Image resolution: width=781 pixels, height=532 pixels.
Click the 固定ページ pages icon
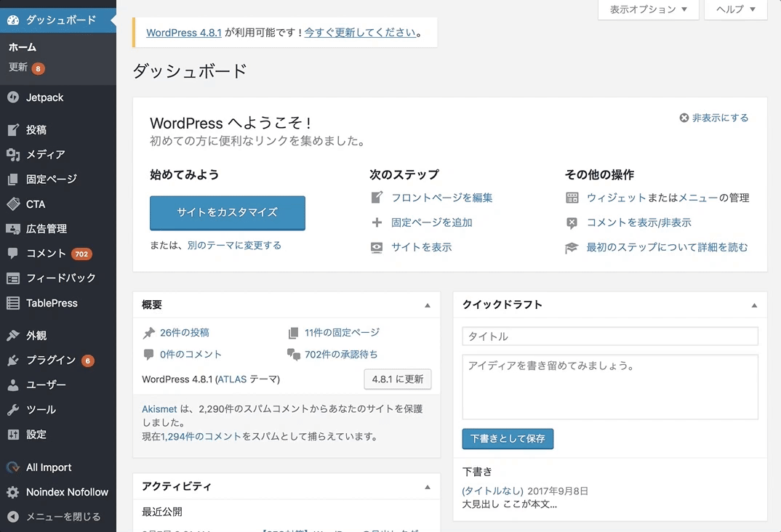13,180
